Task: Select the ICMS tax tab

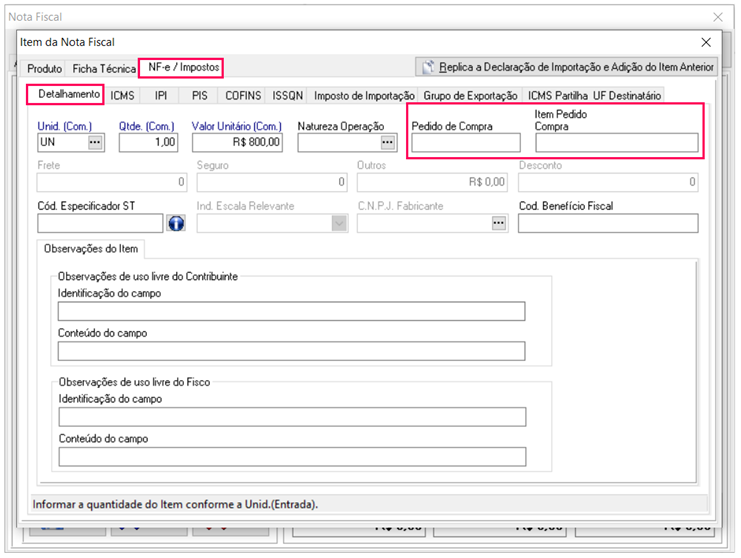Action: click(123, 96)
